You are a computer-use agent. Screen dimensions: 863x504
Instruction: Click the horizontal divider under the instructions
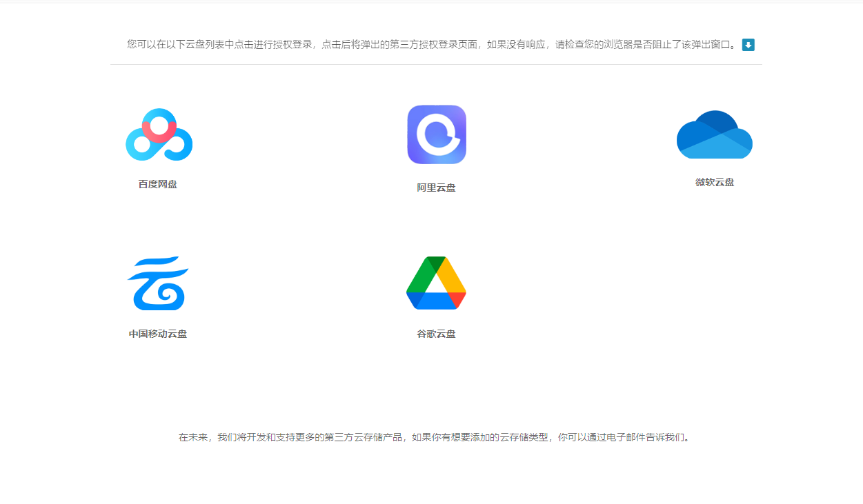click(x=436, y=64)
